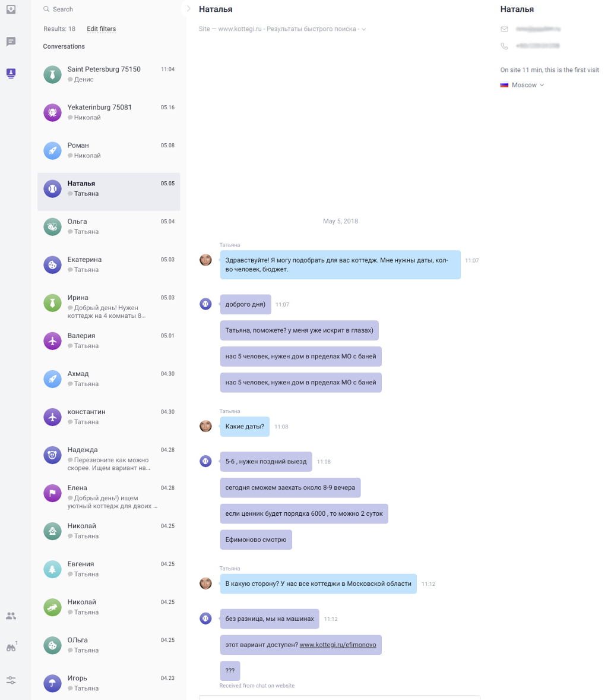Open the settings sliders icon
611x700 pixels.
(x=11, y=680)
